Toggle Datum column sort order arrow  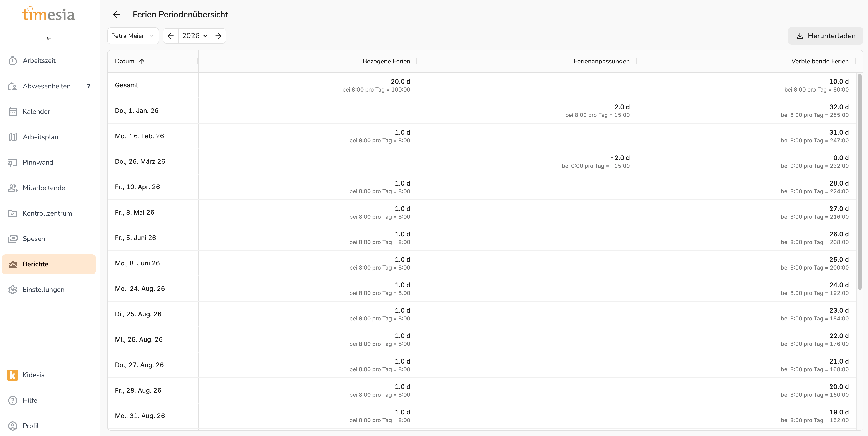point(142,61)
